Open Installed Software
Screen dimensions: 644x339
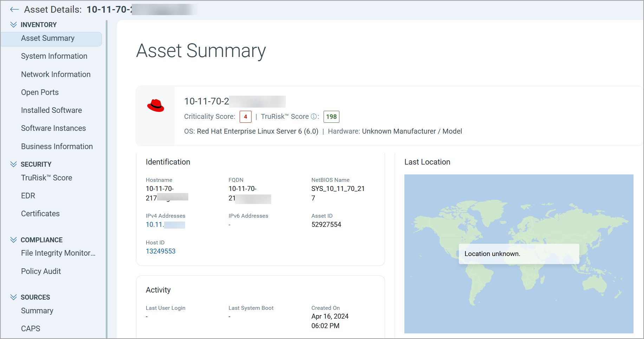tap(51, 110)
